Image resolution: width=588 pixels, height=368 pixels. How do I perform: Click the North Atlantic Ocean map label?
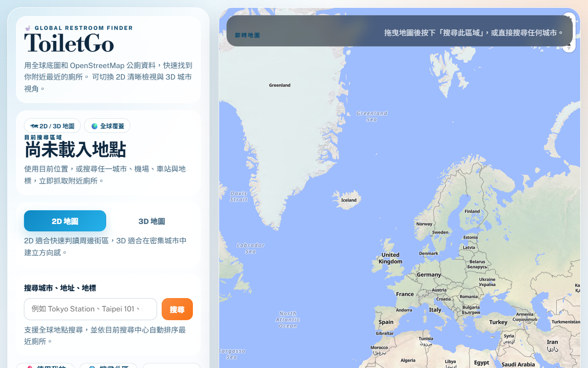pyautogui.click(x=288, y=319)
